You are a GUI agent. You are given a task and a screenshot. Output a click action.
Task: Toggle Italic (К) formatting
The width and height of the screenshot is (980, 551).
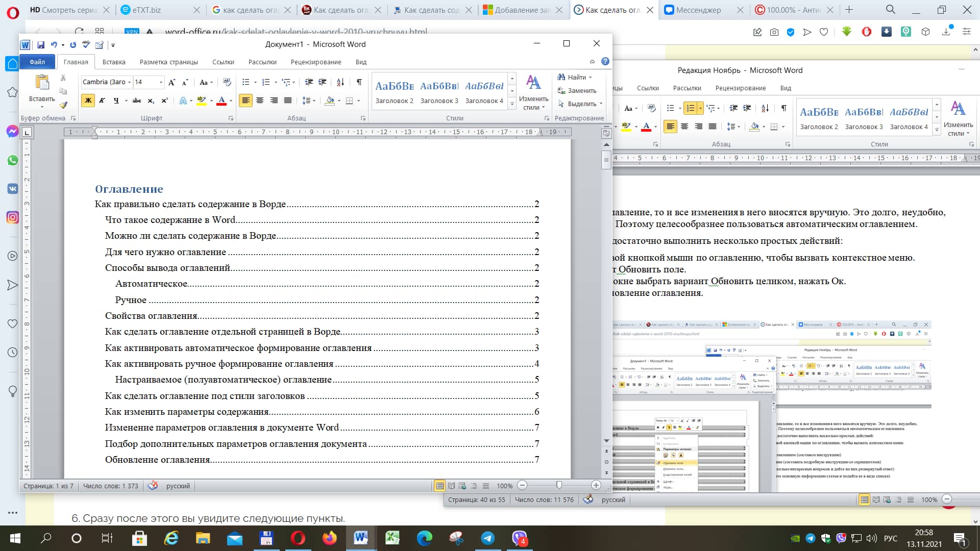102,101
